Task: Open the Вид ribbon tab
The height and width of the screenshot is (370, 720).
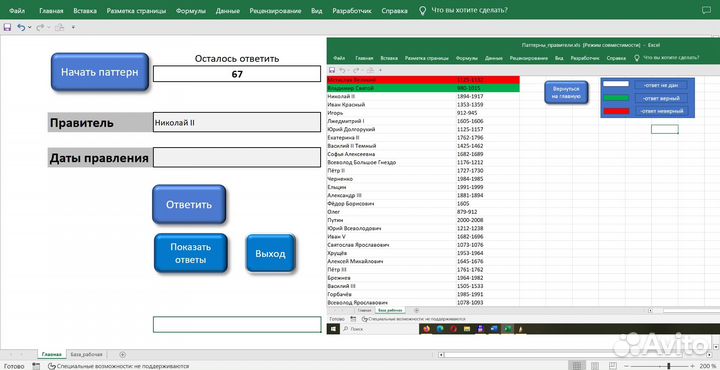Action: pos(317,11)
